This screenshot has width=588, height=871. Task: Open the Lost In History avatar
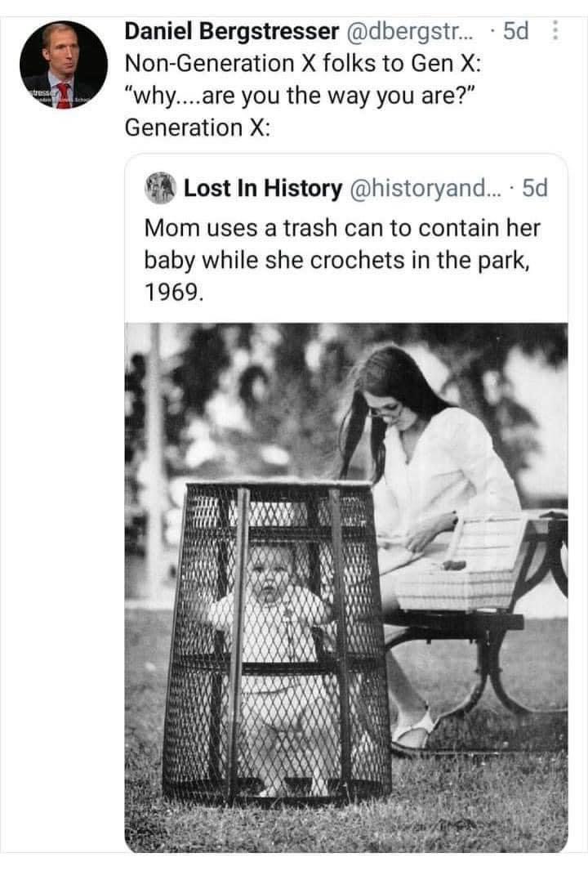pos(160,188)
